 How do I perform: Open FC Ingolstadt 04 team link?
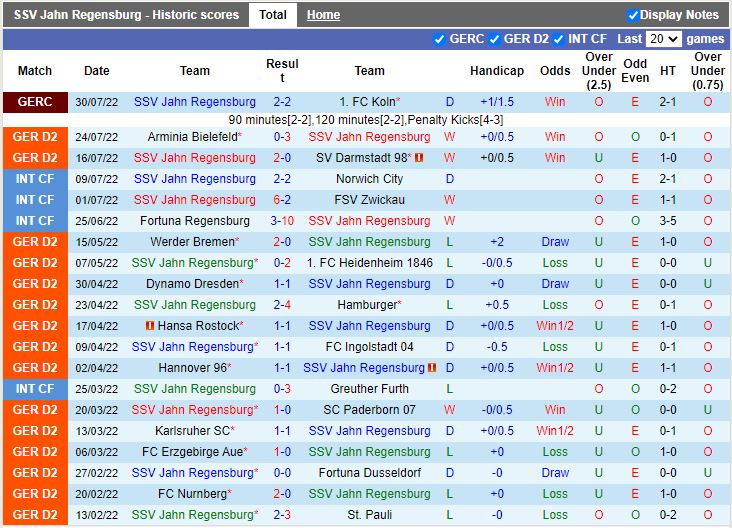(x=369, y=347)
